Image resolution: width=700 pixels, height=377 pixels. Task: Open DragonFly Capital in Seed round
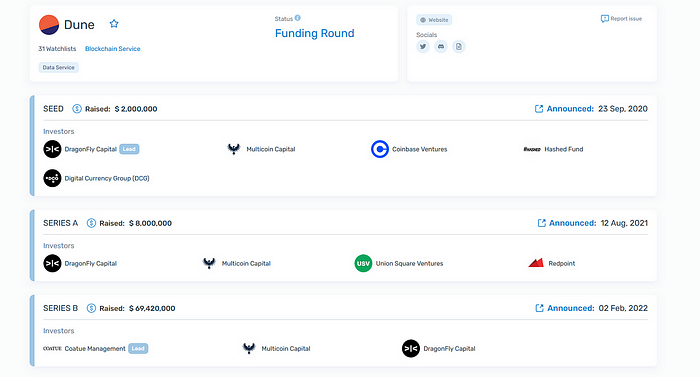[91, 149]
